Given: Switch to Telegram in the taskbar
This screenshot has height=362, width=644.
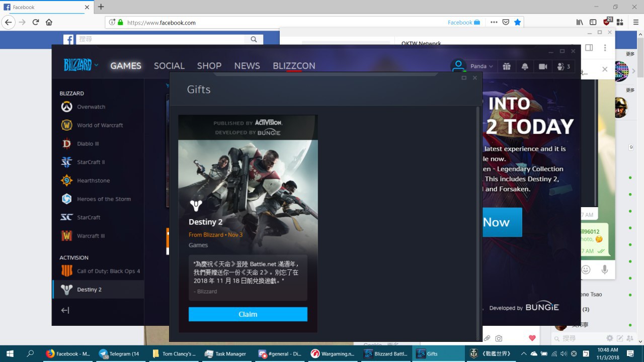Looking at the screenshot, I should click(120, 353).
